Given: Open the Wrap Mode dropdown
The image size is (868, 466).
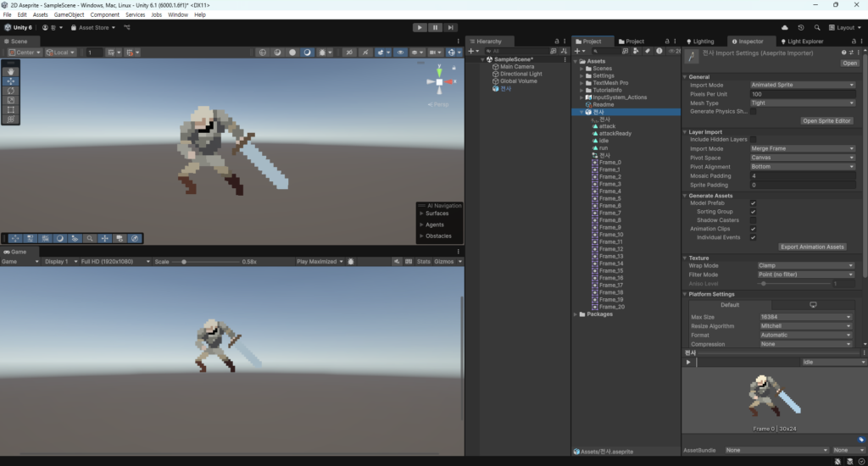Looking at the screenshot, I should pos(806,266).
